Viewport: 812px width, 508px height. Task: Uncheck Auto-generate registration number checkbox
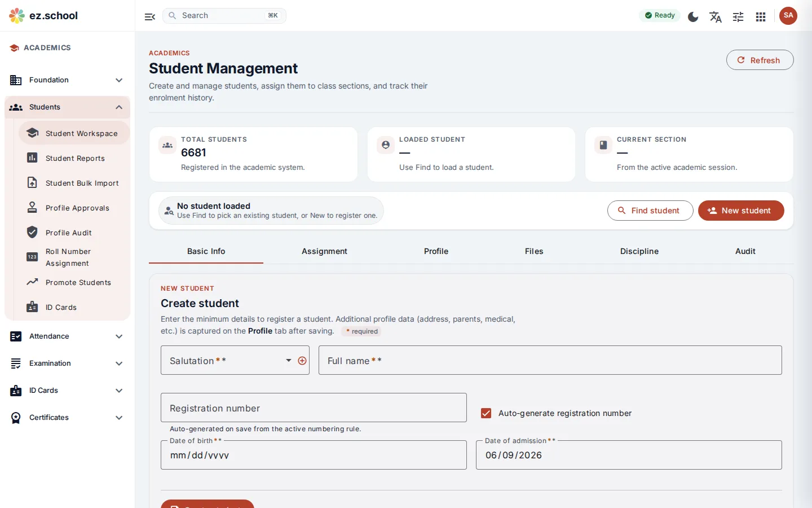tap(486, 413)
